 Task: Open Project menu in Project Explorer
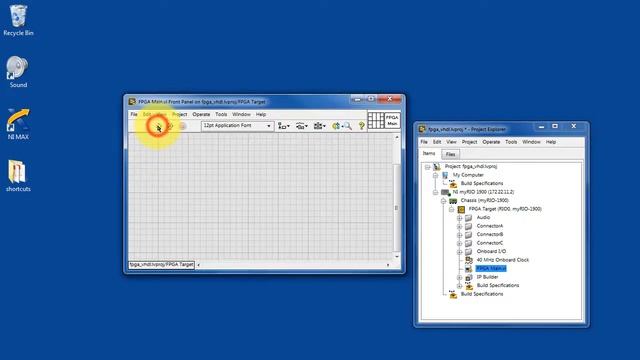(x=469, y=142)
